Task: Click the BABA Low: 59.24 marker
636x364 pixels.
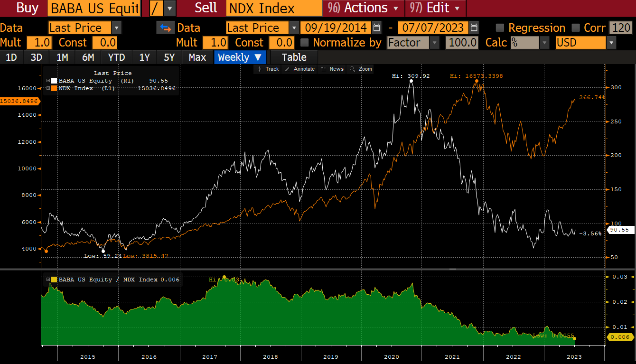Action: coord(103,251)
